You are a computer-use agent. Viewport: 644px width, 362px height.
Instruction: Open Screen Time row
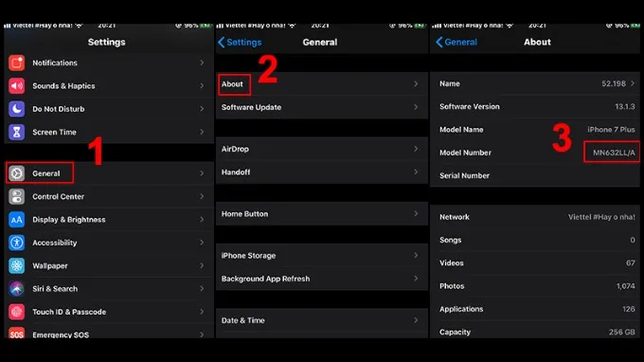point(109,132)
